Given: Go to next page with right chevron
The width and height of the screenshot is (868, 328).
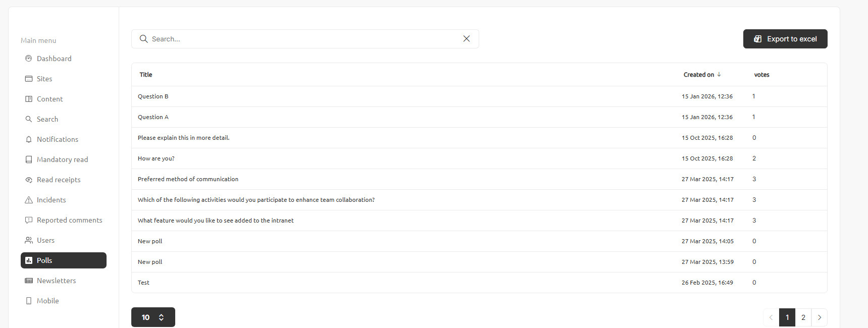Looking at the screenshot, I should tap(820, 317).
